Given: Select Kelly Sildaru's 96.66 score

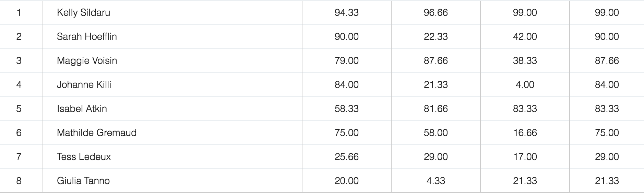Looking at the screenshot, I should [x=436, y=13].
